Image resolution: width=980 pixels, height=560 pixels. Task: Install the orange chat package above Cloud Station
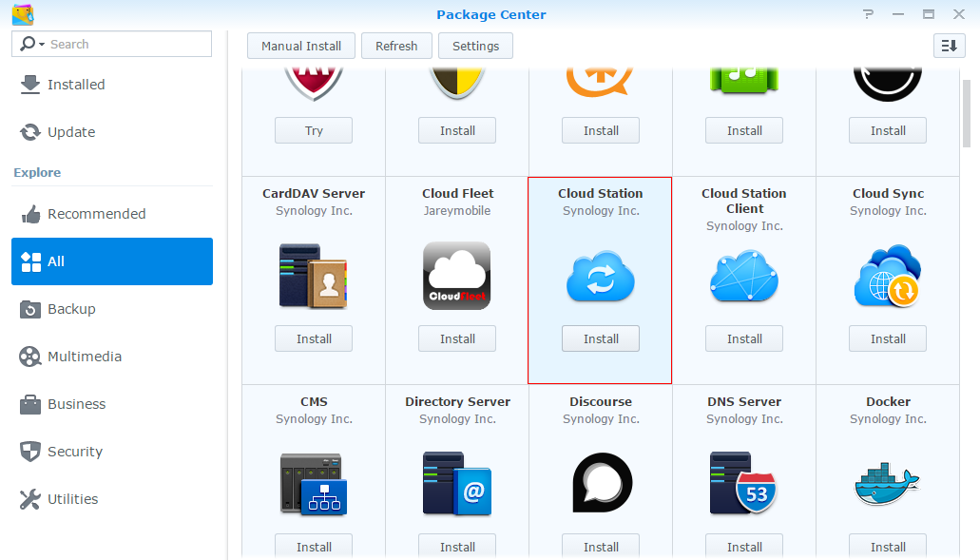[x=601, y=130]
